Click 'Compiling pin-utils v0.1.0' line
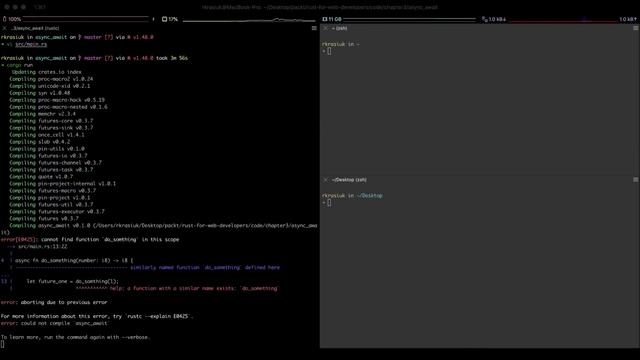 point(47,149)
